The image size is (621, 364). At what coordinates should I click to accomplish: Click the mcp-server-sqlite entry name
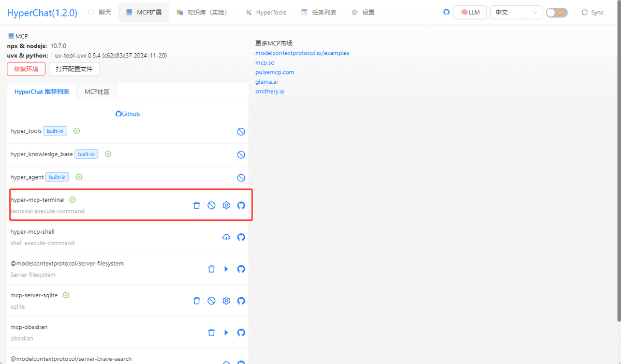[34, 295]
